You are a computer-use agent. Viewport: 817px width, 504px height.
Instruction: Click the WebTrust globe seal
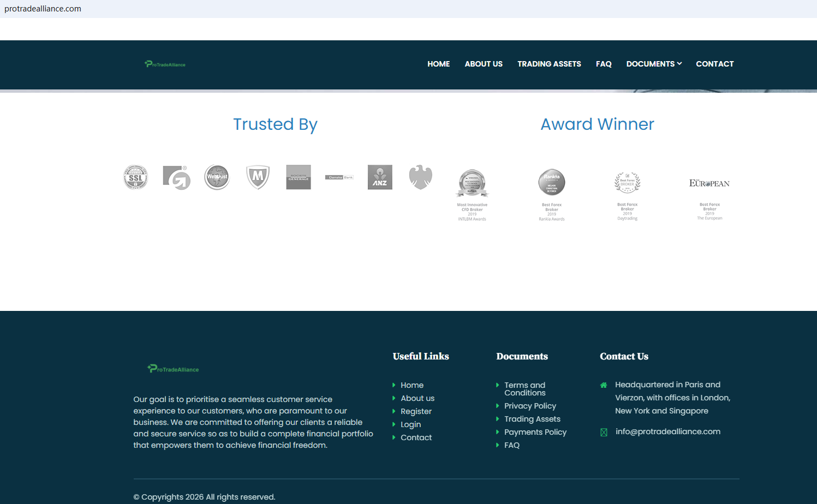(217, 177)
